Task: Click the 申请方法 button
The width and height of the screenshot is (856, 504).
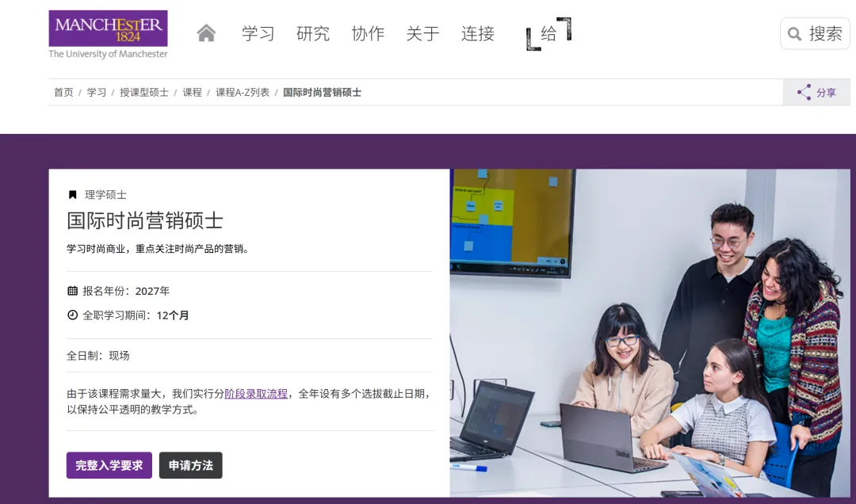Action: (190, 465)
